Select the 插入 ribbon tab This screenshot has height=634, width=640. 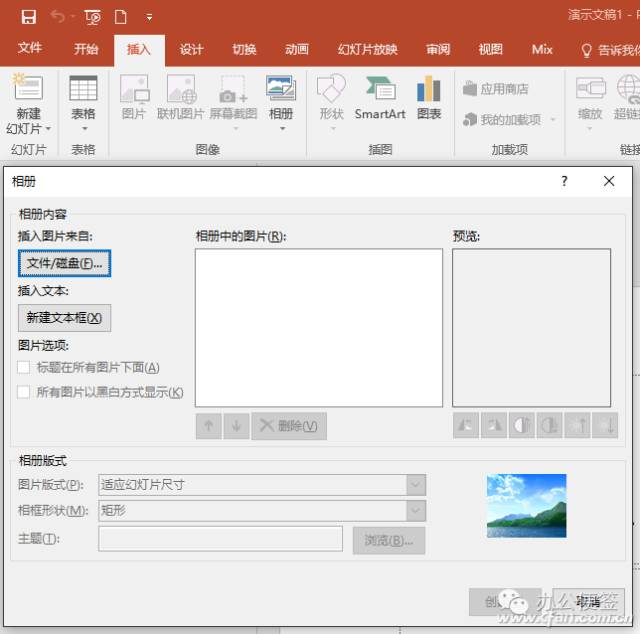coord(139,50)
